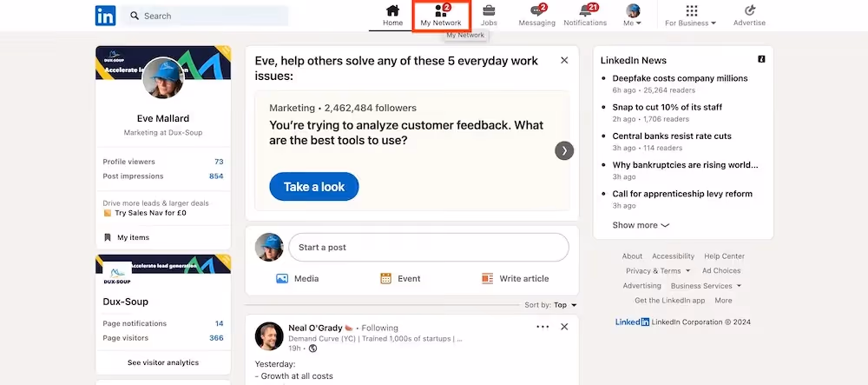Click the globe visibility icon on Neal's post
Image resolution: width=868 pixels, height=385 pixels.
coord(312,348)
